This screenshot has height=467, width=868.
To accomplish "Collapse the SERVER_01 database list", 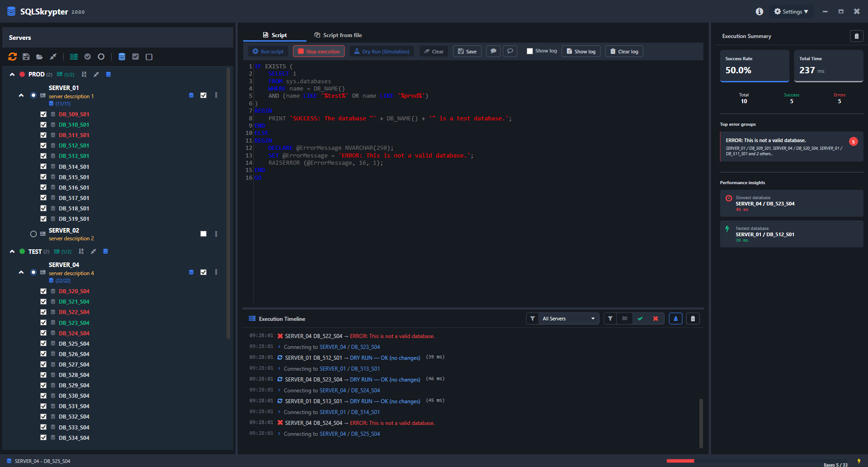I will tap(21, 95).
